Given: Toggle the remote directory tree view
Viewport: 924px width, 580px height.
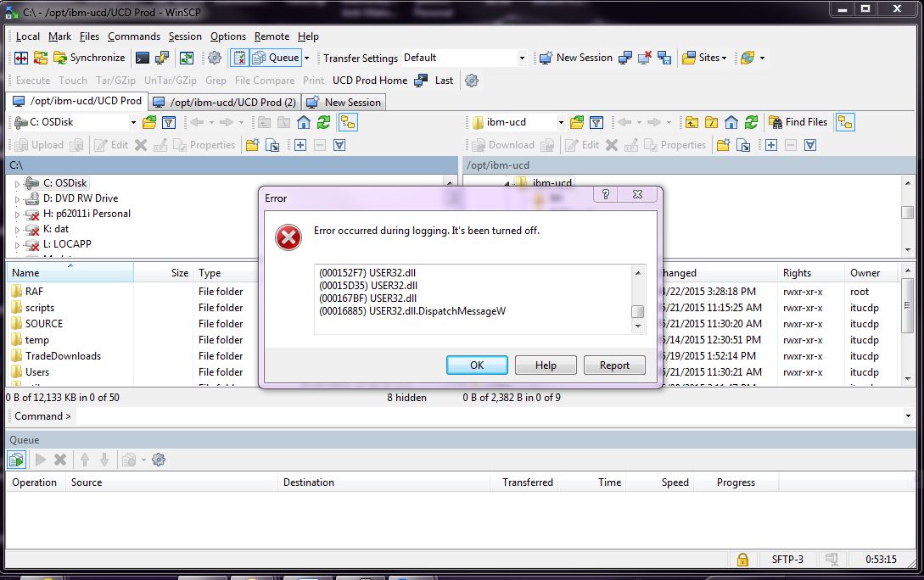Looking at the screenshot, I should 844,122.
